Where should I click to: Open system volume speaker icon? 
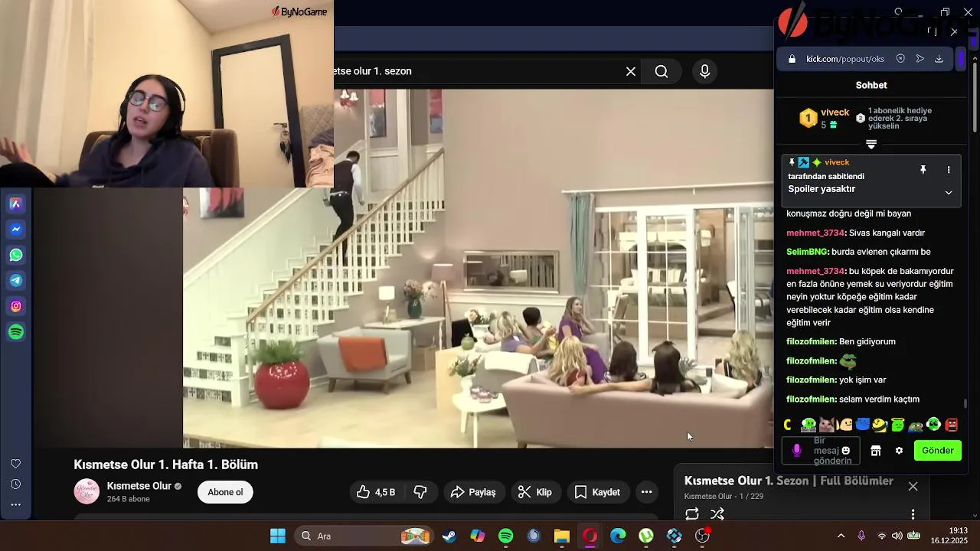897,536
